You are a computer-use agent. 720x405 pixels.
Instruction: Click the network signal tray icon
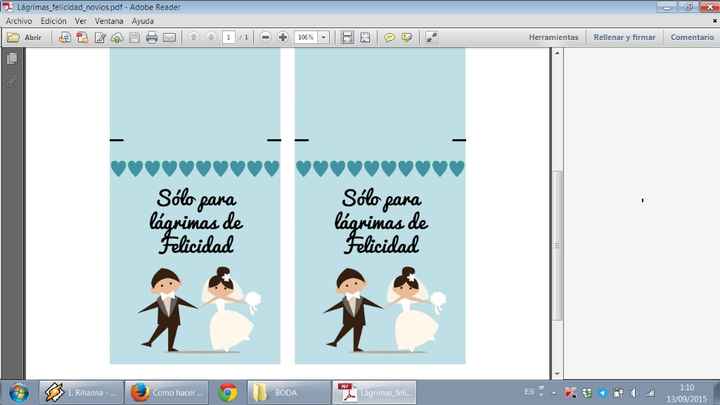point(650,393)
